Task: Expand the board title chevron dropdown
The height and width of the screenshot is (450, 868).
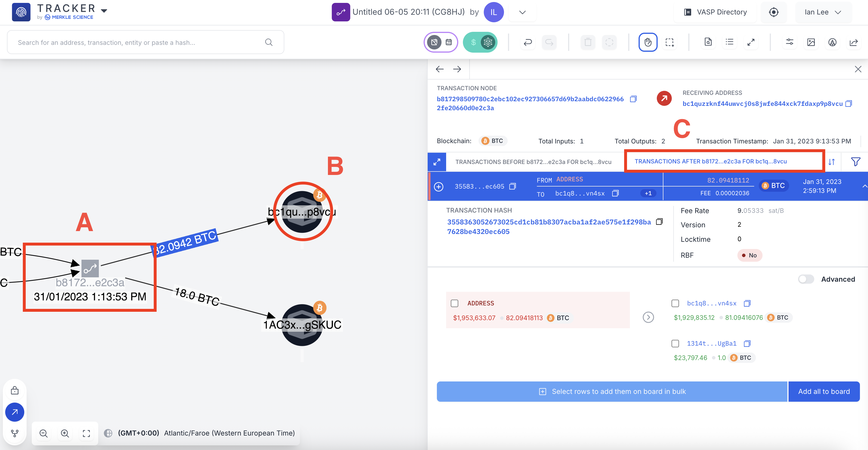Action: coord(522,12)
